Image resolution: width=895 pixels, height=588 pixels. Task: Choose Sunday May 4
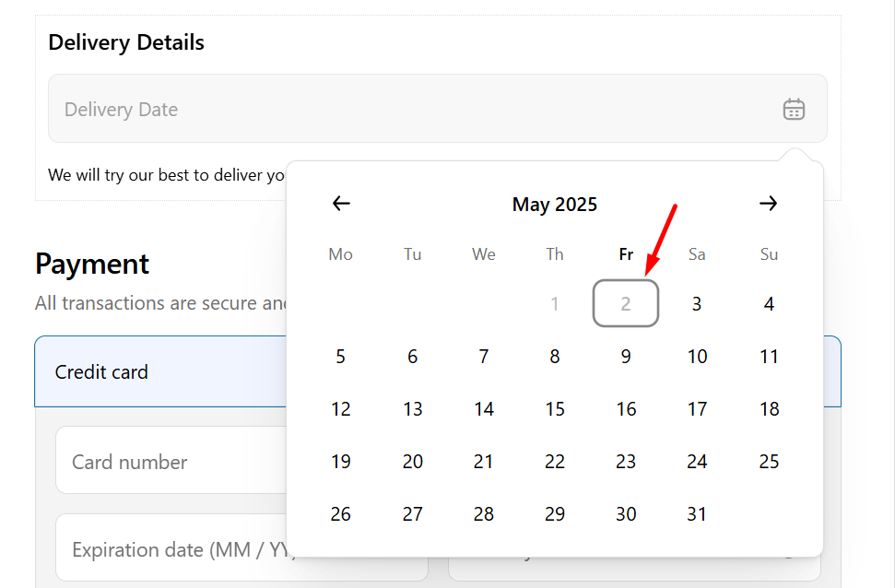(x=769, y=304)
